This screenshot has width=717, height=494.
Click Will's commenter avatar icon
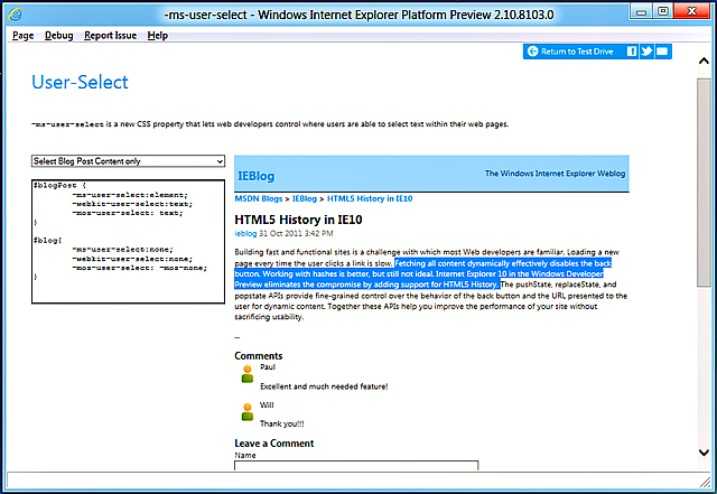pyautogui.click(x=247, y=411)
